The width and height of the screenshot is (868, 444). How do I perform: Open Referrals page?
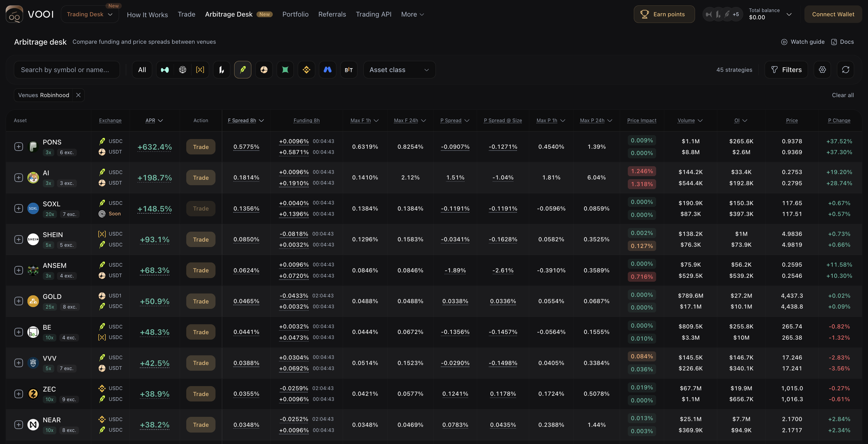332,14
